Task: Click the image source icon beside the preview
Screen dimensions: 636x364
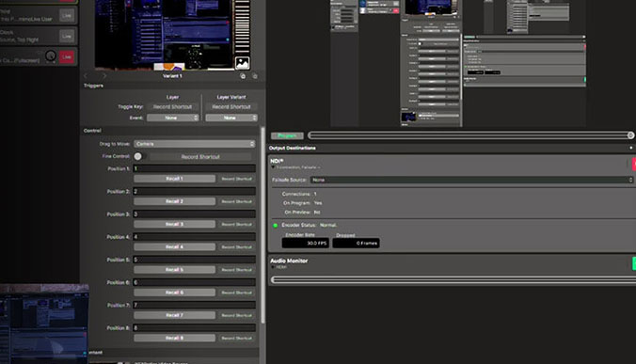Action: (x=242, y=62)
